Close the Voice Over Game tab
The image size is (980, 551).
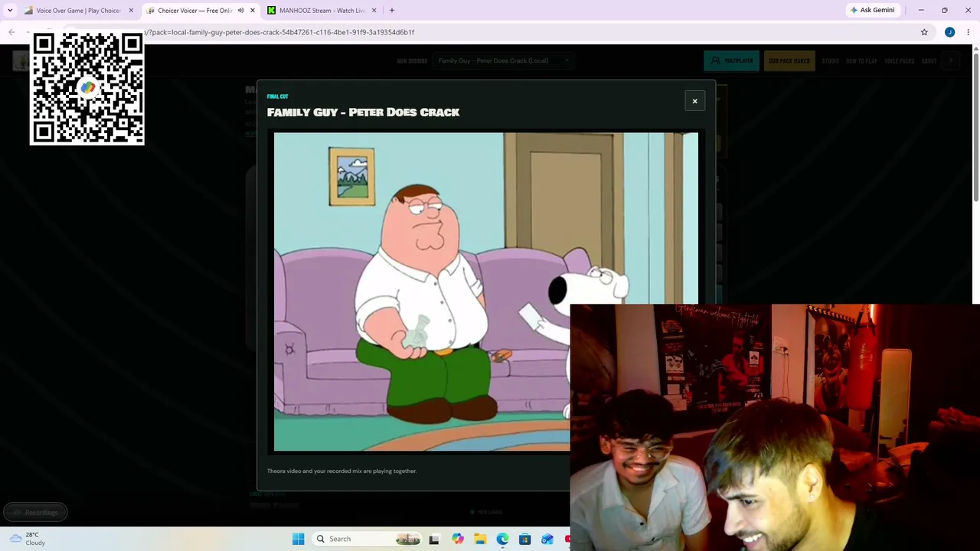(x=131, y=11)
